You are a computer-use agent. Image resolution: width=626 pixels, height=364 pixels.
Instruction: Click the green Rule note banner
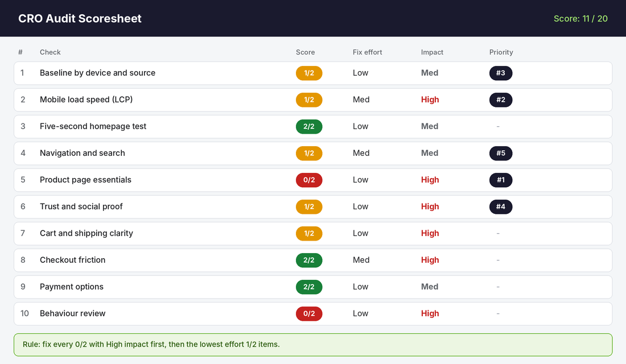[313, 345]
